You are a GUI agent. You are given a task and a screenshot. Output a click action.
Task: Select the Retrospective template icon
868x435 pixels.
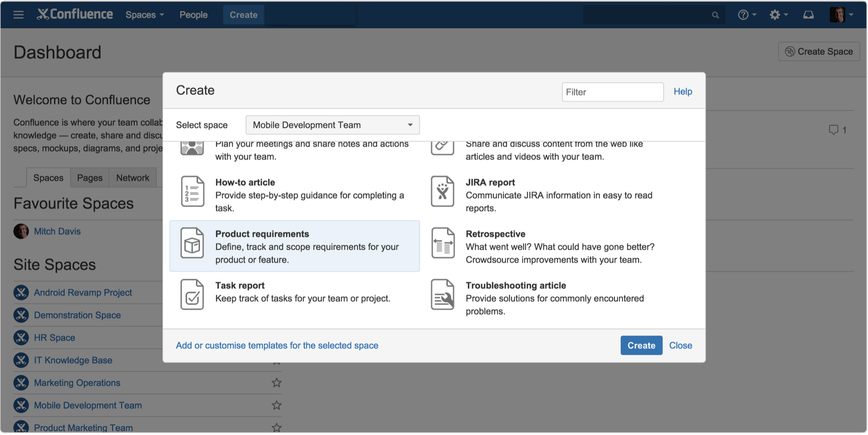pyautogui.click(x=442, y=243)
